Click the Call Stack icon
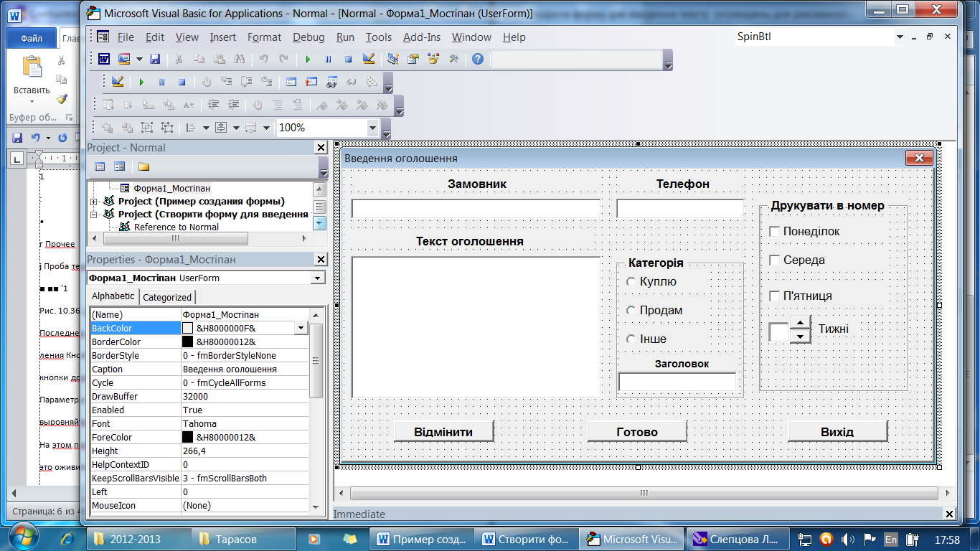The image size is (980, 551). (x=372, y=82)
